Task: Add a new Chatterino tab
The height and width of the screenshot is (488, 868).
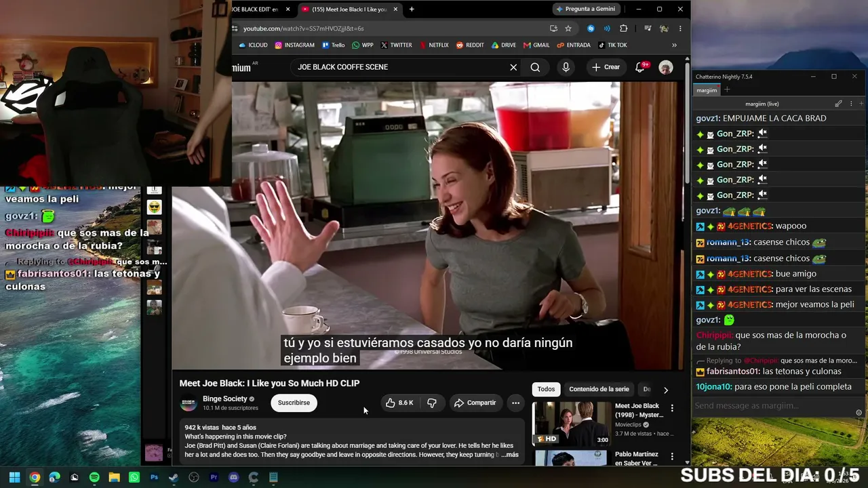Action: 727,90
